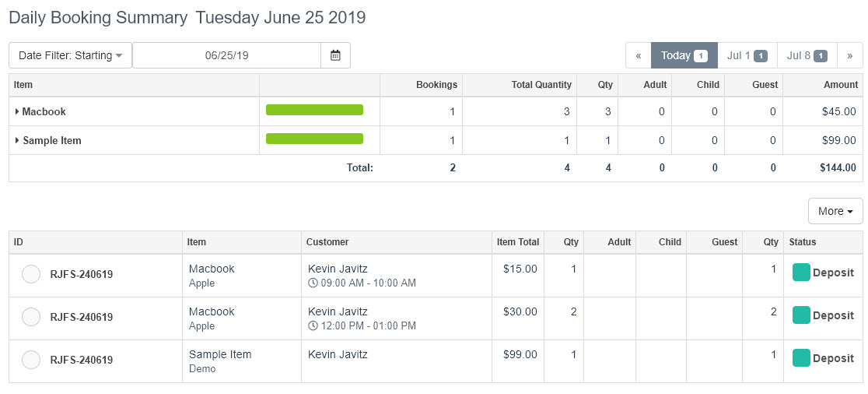Click the $15.00 item total

[x=520, y=269]
